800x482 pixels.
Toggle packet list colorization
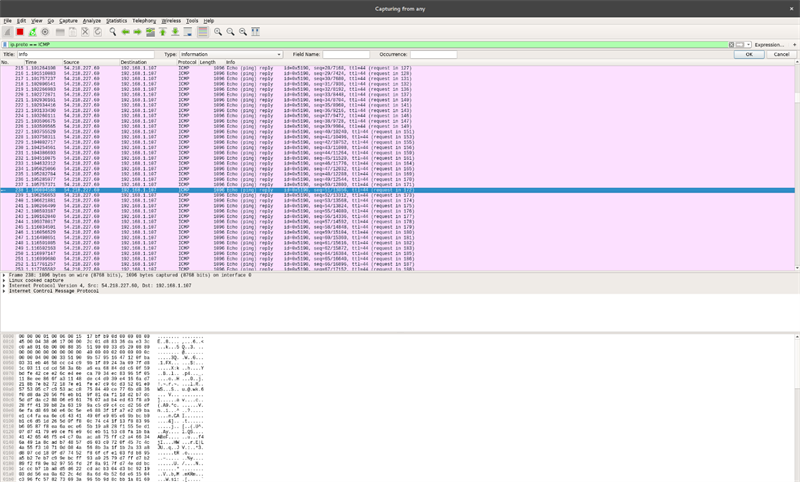click(202, 32)
